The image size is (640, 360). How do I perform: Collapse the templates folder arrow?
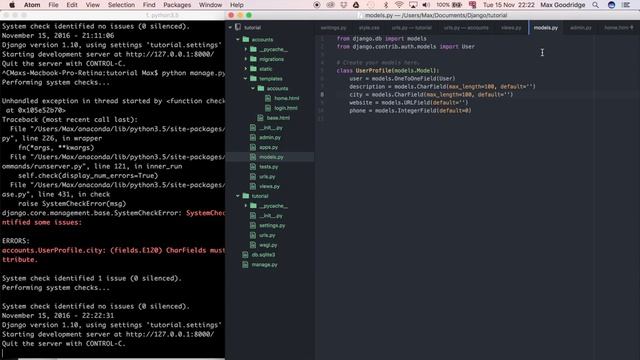coord(246,79)
